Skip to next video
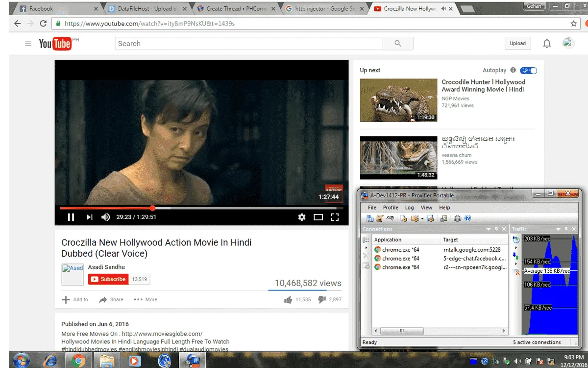Image resolution: width=588 pixels, height=368 pixels. [89, 217]
